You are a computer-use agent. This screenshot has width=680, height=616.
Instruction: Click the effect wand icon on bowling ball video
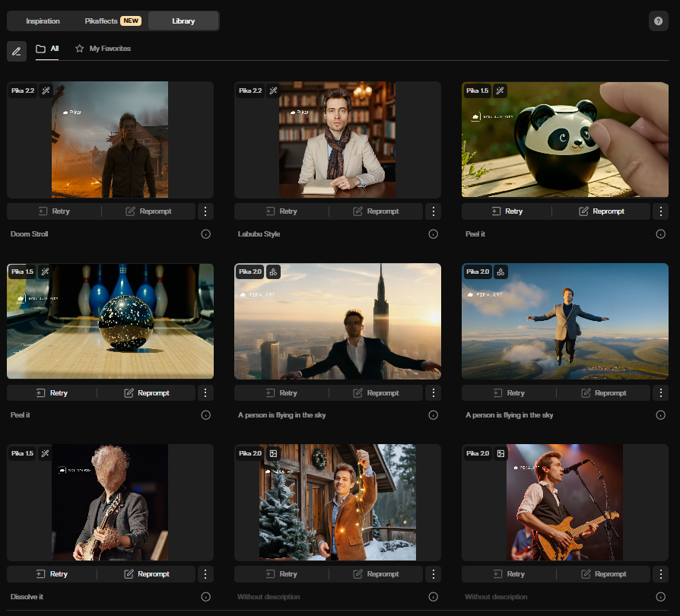click(45, 271)
